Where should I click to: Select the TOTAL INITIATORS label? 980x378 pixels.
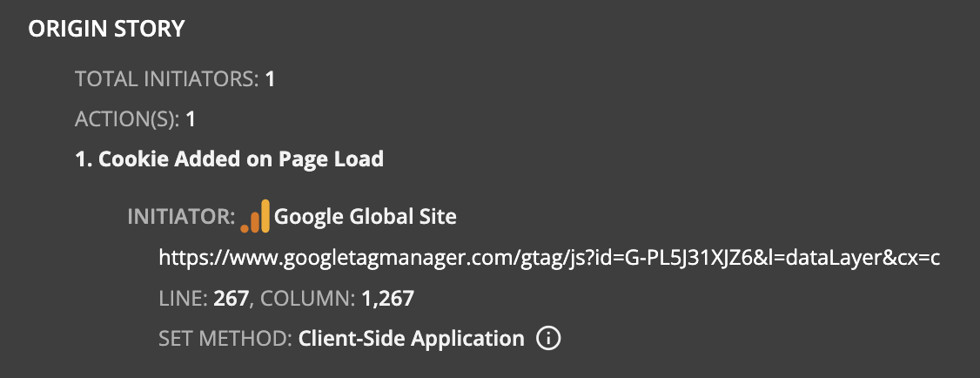(x=166, y=80)
